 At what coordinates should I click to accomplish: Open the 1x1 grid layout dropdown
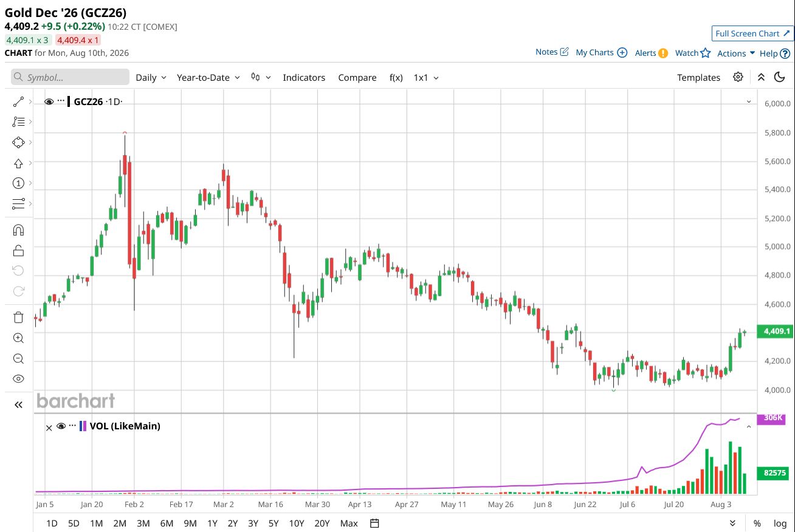click(426, 78)
